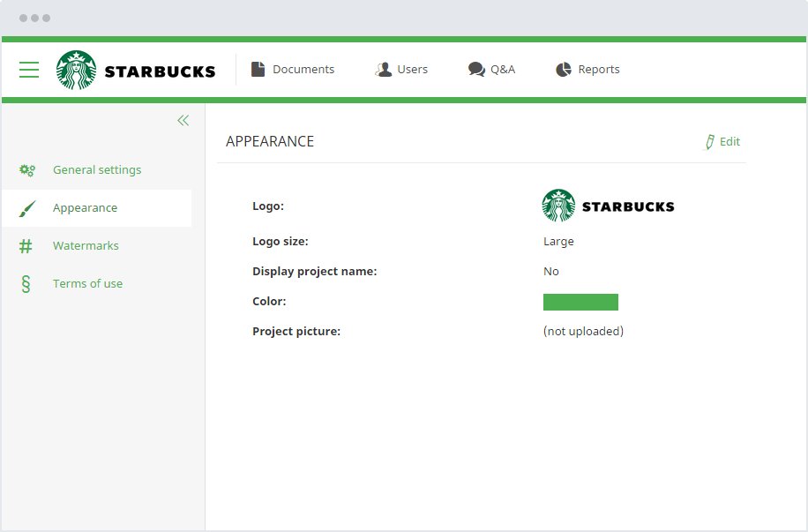Click the Edit link for Appearance
This screenshot has height=532, width=808.
729,142
